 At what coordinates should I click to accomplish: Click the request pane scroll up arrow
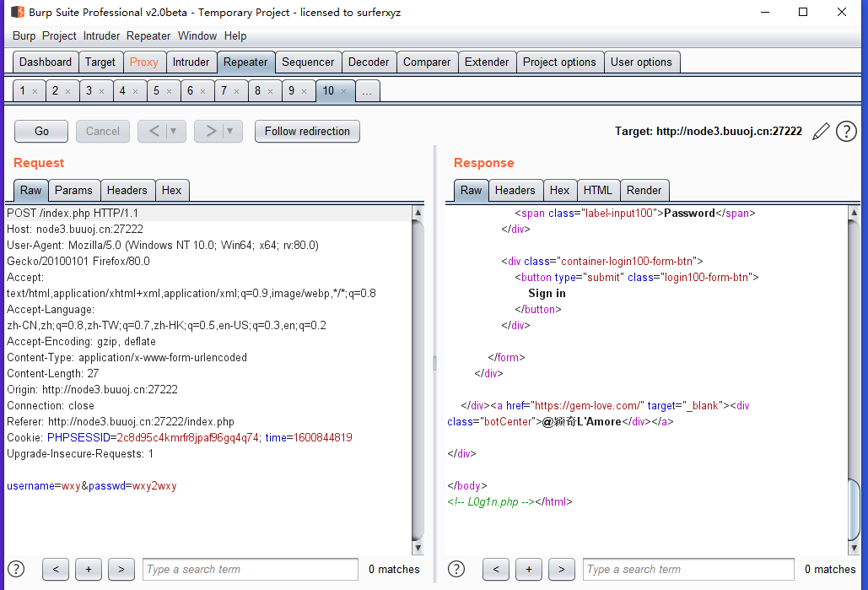pos(418,212)
